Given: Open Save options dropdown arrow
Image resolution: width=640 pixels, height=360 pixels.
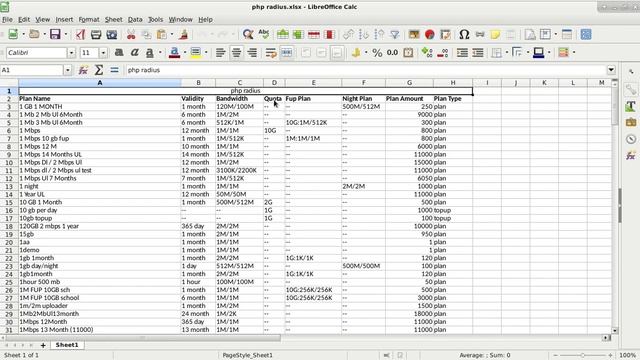Looking at the screenshot, I should [x=65, y=34].
